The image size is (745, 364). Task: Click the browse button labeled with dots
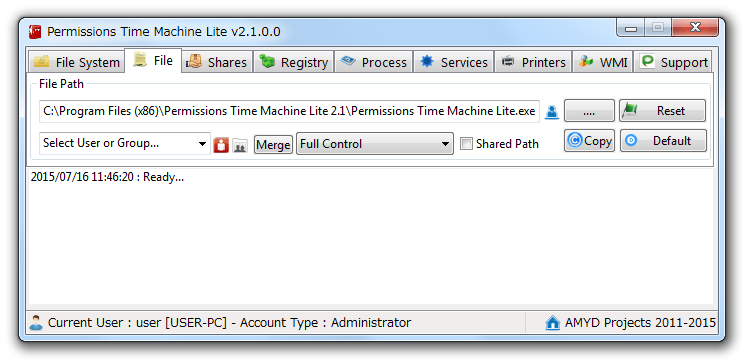(589, 111)
